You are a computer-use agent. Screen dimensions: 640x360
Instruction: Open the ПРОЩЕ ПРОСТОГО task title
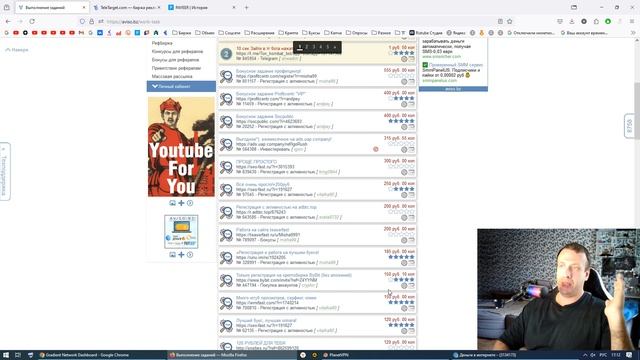pyautogui.click(x=256, y=162)
